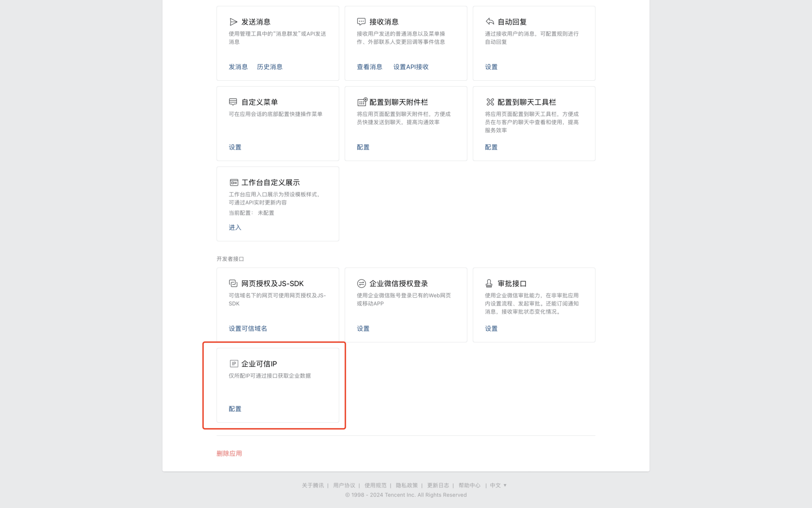This screenshot has width=812, height=508.
Task: Open 设置 under 自动回复
Action: 491,67
